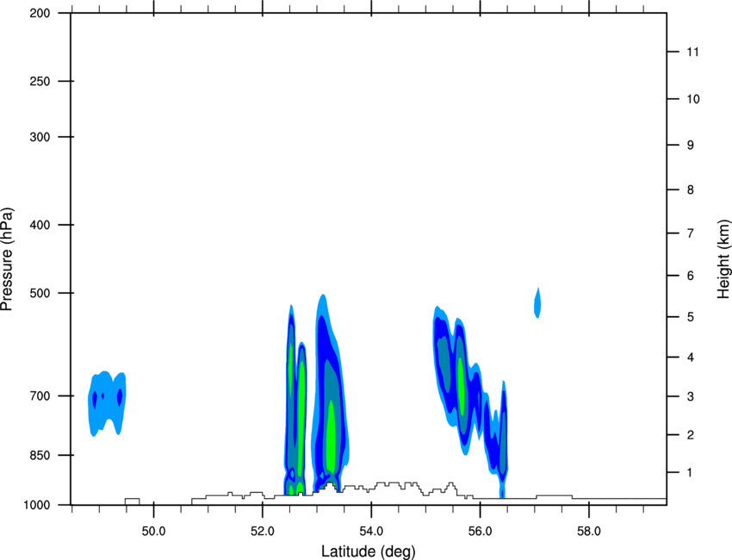Click the 'Pressure (hPa)' axis title
The image size is (732, 560).
tap(7, 258)
